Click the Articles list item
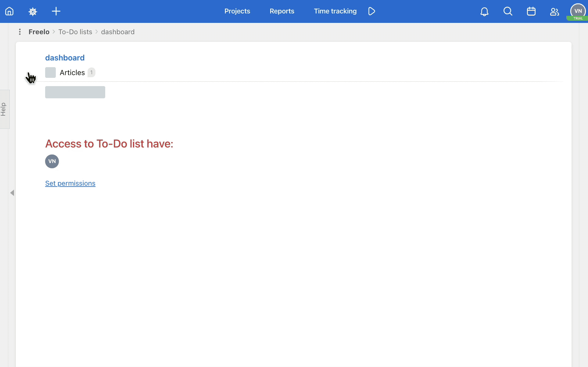 [x=72, y=72]
